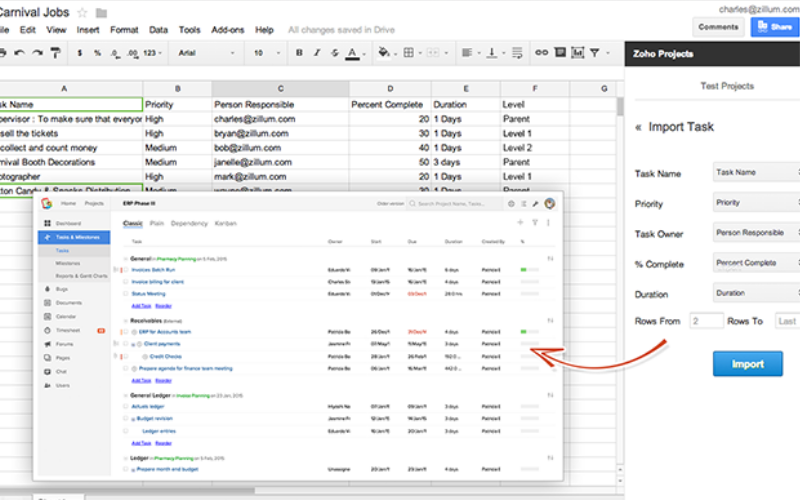Screen dimensions: 800x500
Task: Open the Arial font dropdown
Action: pyautogui.click(x=206, y=53)
